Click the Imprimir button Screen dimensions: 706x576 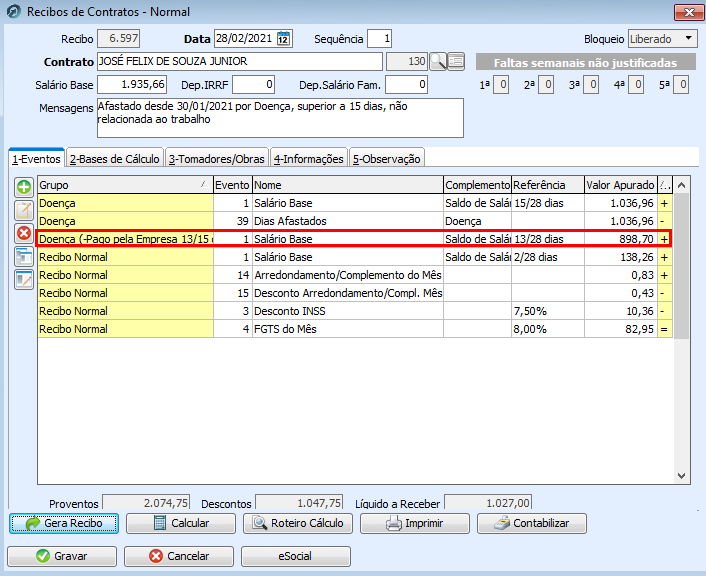click(415, 523)
